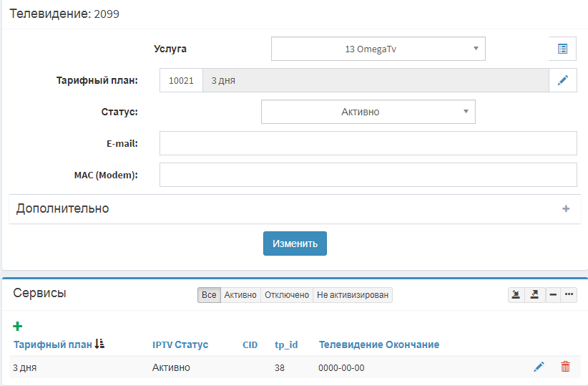Image resolution: width=588 pixels, height=386 pixels.
Task: Edit tariff plan with pencil icon
Action: point(562,80)
